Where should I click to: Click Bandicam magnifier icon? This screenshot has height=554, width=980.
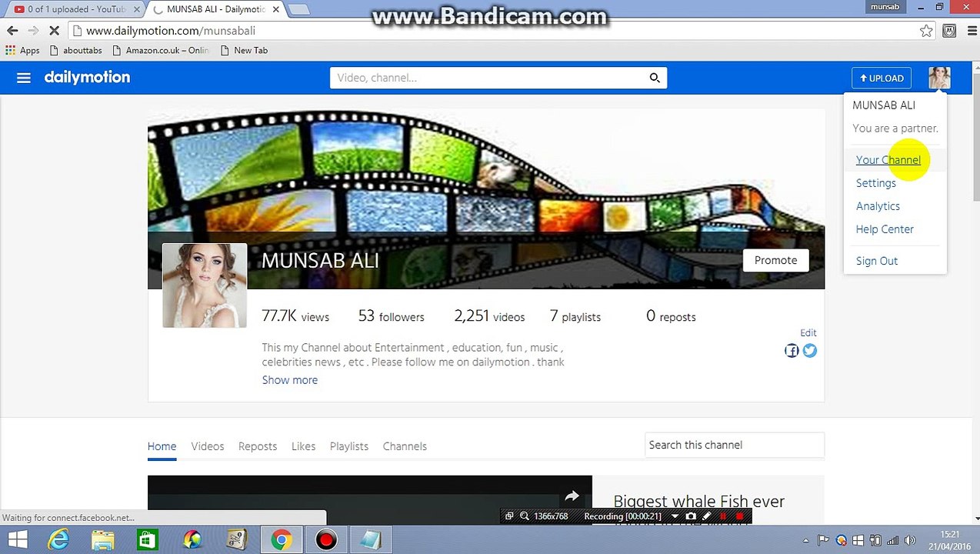pos(525,516)
